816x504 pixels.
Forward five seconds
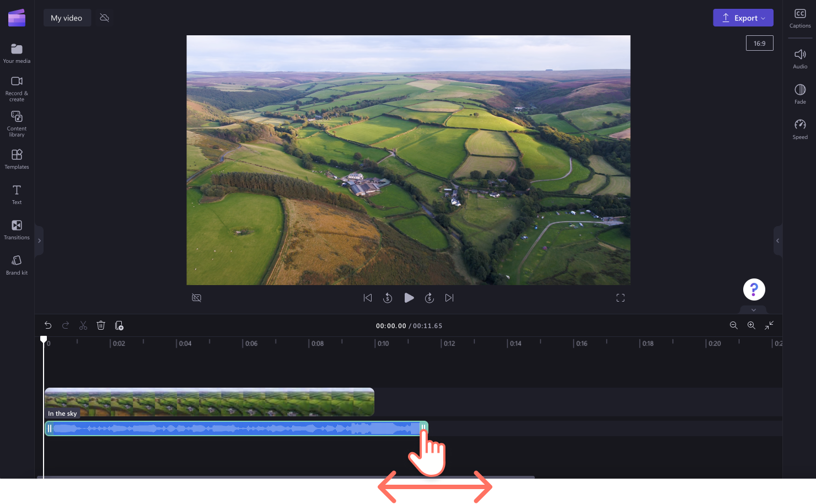430,298
